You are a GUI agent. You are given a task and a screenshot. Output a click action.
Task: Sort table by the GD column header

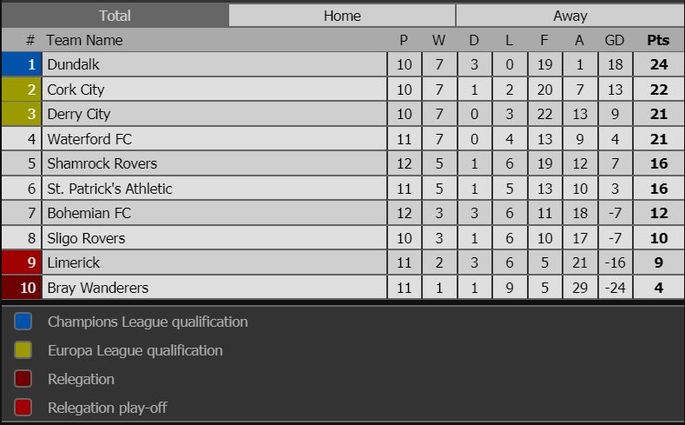click(x=615, y=40)
